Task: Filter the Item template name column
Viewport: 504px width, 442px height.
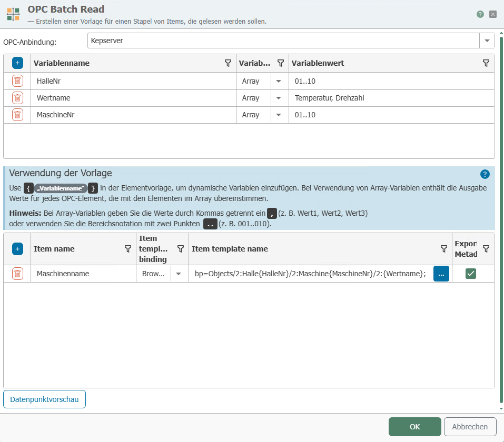Action: pyautogui.click(x=443, y=249)
